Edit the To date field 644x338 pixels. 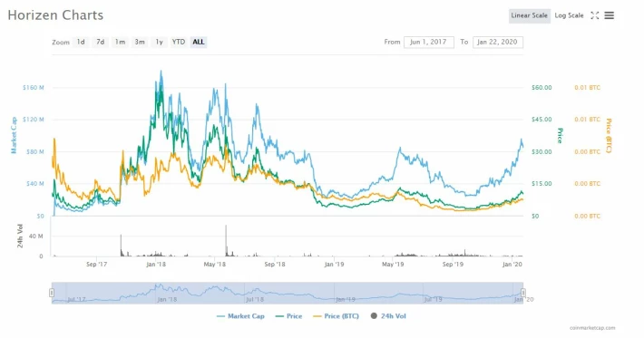coord(498,42)
